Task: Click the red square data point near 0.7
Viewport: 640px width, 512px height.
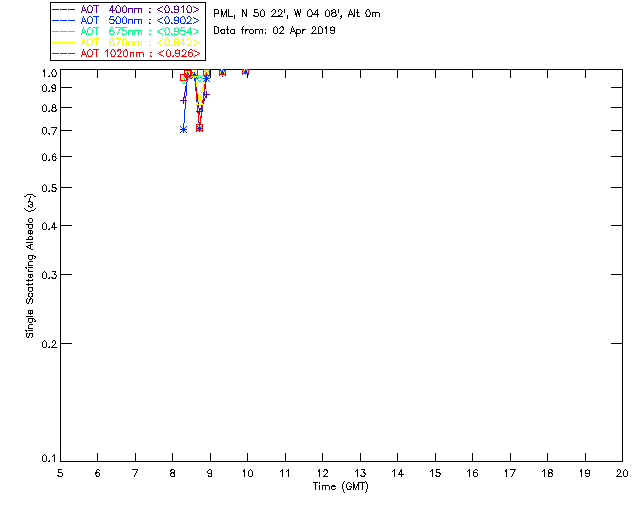Action: pyautogui.click(x=200, y=128)
